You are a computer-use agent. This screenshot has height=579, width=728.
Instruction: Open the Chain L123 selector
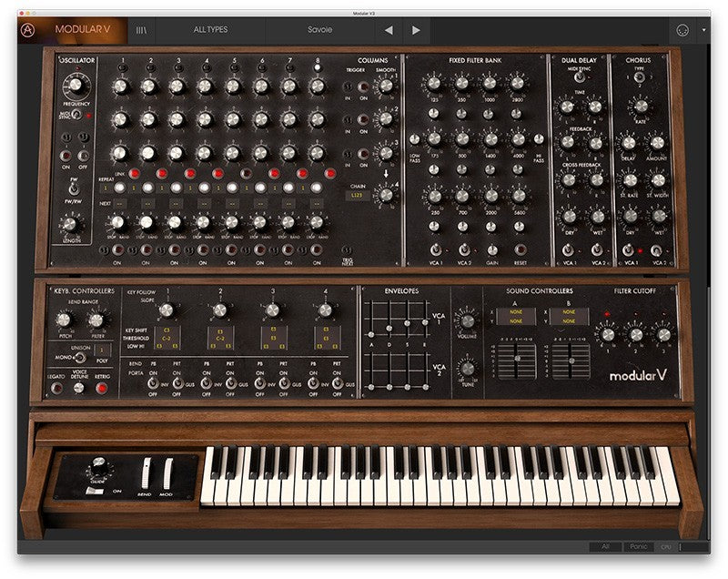click(x=357, y=196)
